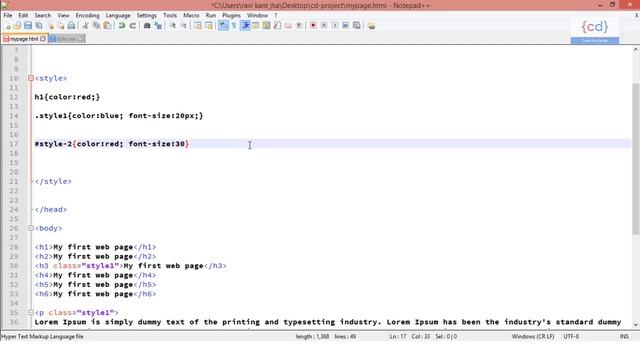Open the File menu
This screenshot has width=640, height=360.
coord(8,16)
